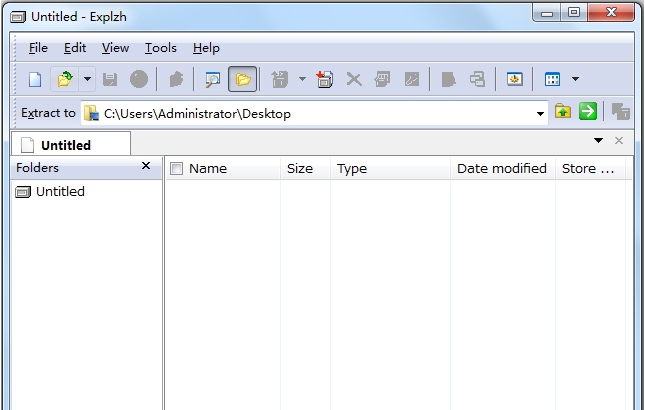Open the View menu
Viewport: 645px width, 410px height.
click(x=115, y=48)
